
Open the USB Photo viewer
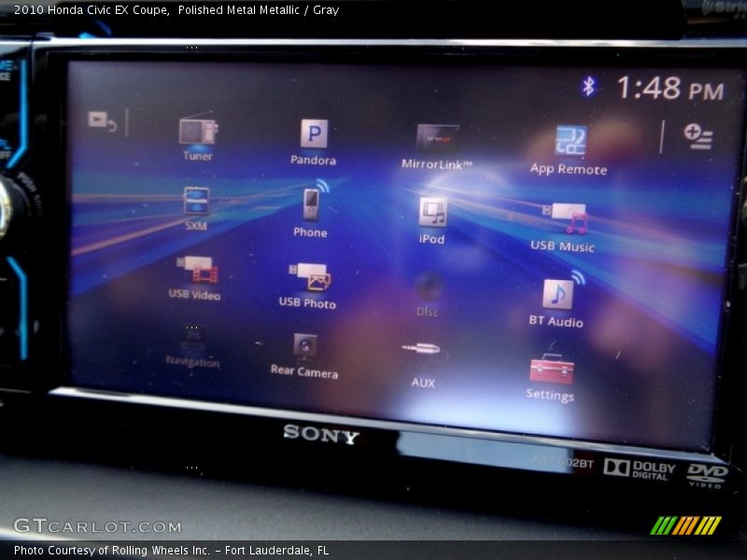click(308, 286)
